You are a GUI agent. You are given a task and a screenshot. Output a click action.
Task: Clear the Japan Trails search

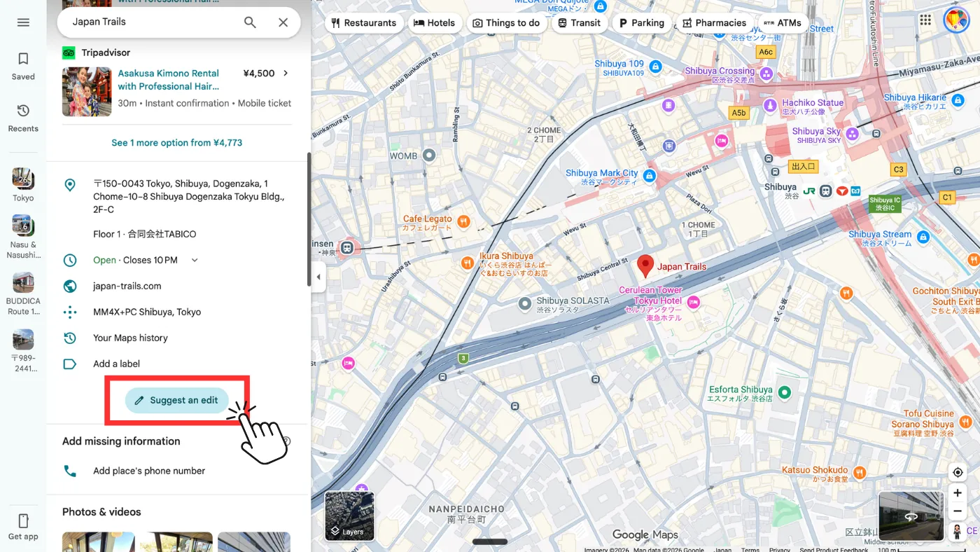point(283,22)
